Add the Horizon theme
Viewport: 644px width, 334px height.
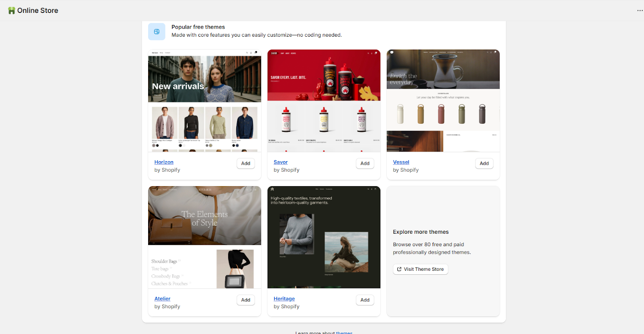tap(246, 163)
